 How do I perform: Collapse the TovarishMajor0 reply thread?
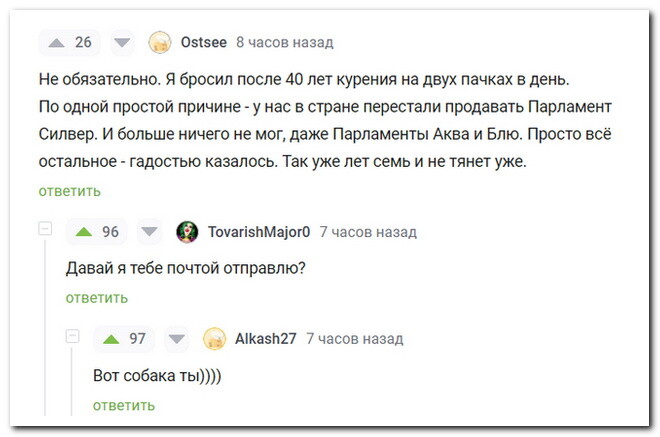point(45,231)
